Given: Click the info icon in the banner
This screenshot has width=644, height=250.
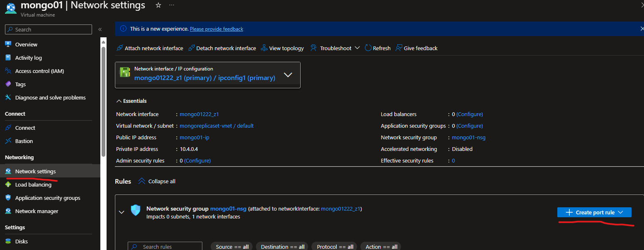Looking at the screenshot, I should pyautogui.click(x=123, y=29).
